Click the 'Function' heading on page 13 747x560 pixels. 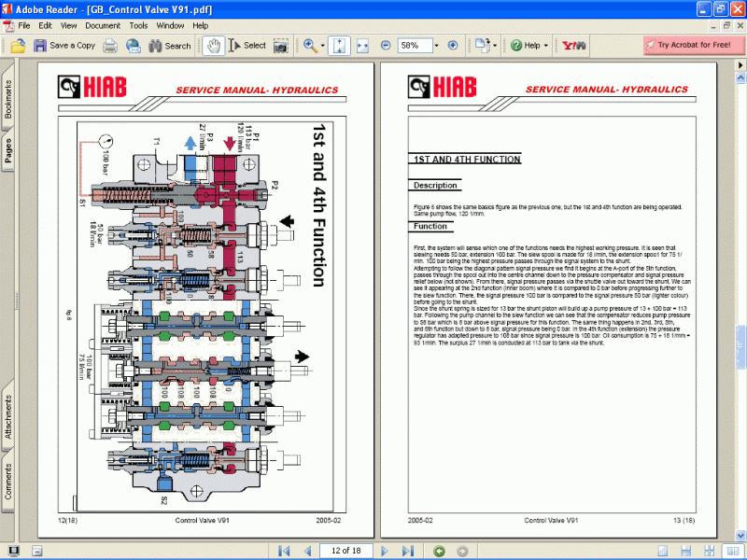click(430, 226)
